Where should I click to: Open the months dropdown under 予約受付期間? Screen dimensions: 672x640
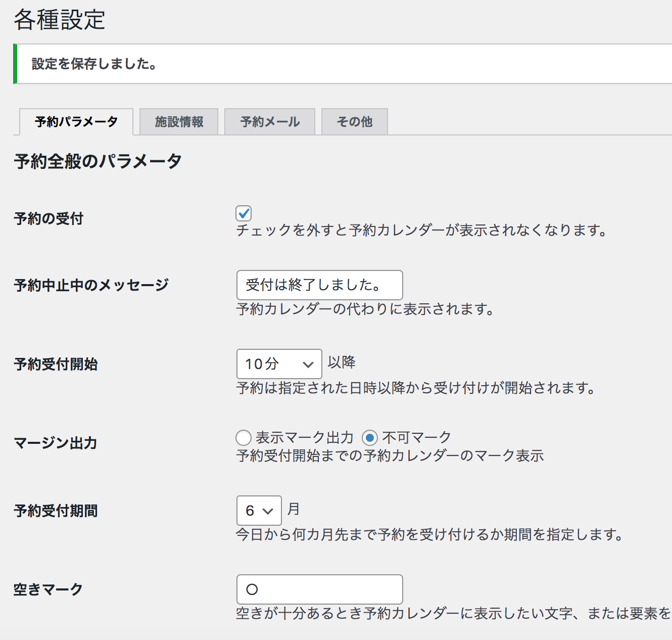pyautogui.click(x=259, y=510)
